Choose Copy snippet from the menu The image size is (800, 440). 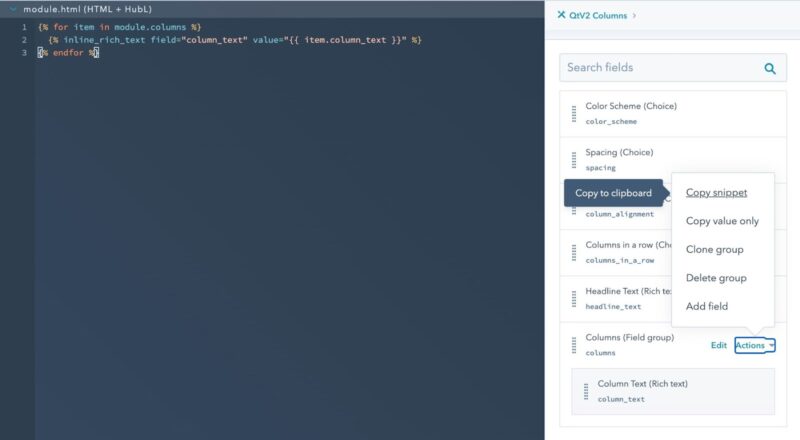(716, 192)
